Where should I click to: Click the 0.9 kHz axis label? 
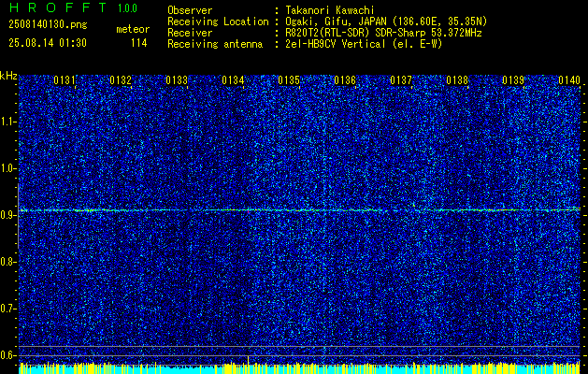(7, 215)
